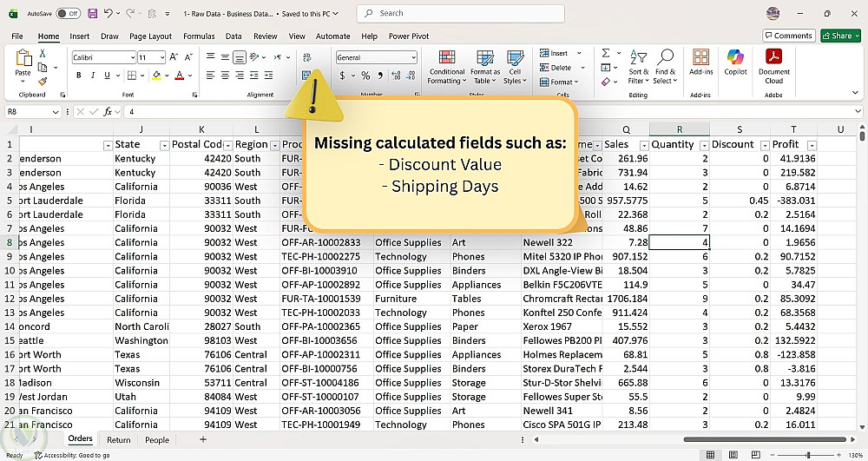Viewport: 868px width, 461px height.
Task: Undo the last action
Action: [108, 14]
